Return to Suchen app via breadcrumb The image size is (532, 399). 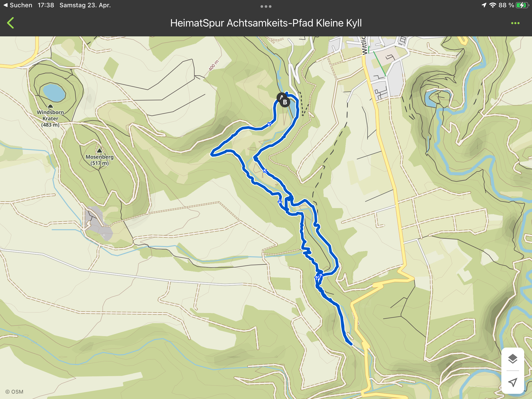(18, 5)
